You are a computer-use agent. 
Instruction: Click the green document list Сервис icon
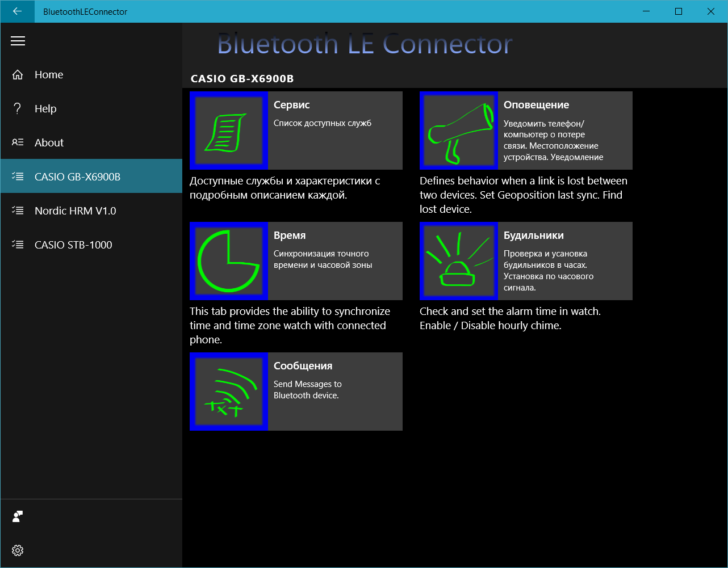click(x=229, y=131)
